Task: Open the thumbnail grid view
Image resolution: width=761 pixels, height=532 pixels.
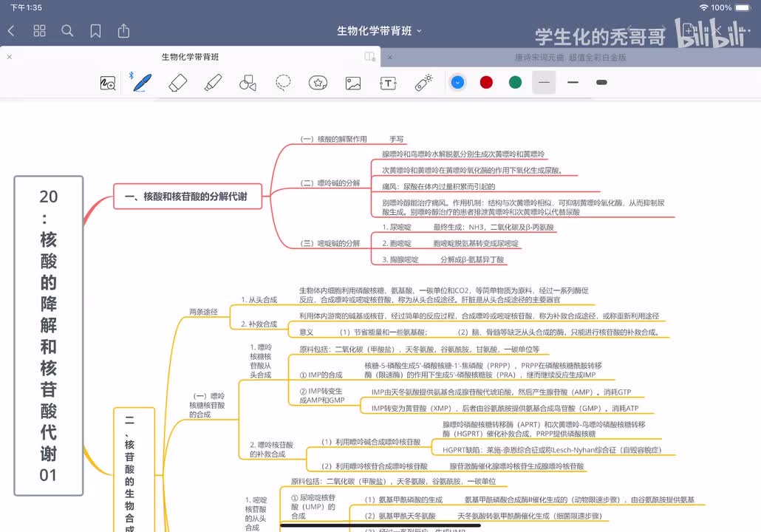Action: pyautogui.click(x=39, y=31)
